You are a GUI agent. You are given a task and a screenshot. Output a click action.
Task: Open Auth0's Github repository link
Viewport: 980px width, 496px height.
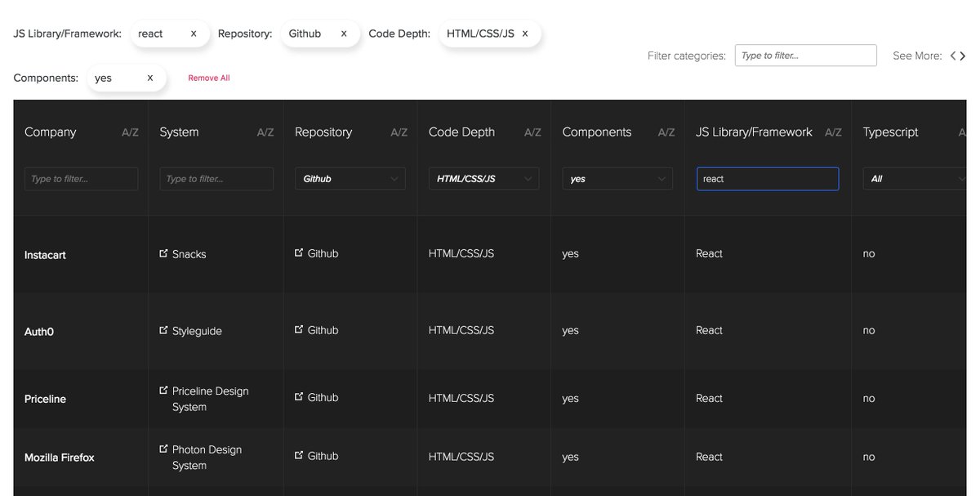click(x=317, y=330)
